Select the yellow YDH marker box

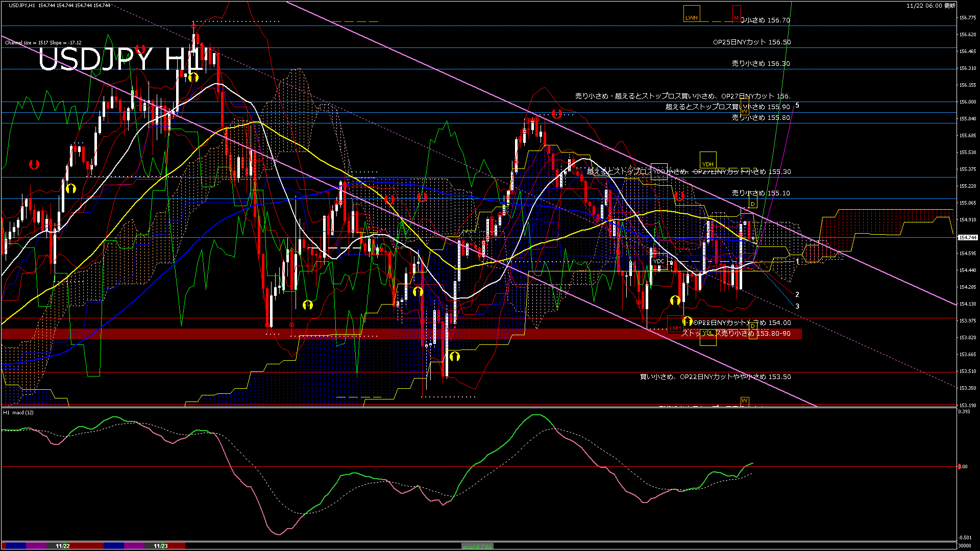click(708, 160)
